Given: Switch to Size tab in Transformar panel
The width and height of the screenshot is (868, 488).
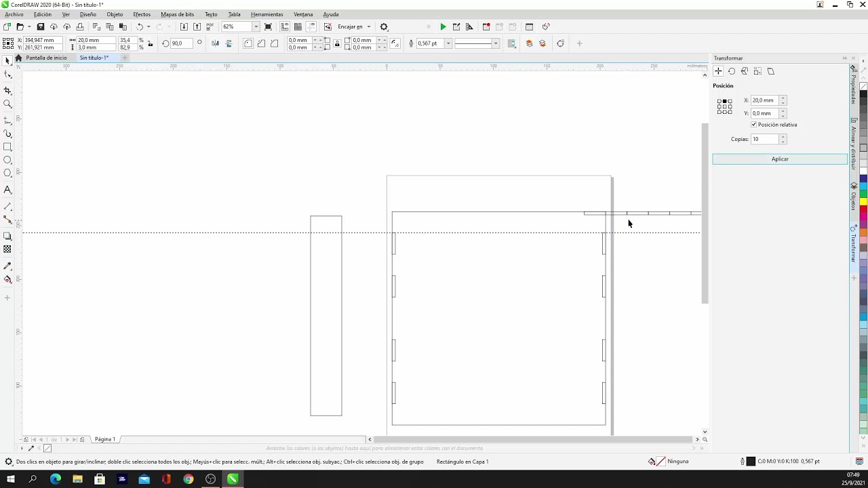Looking at the screenshot, I should (757, 71).
